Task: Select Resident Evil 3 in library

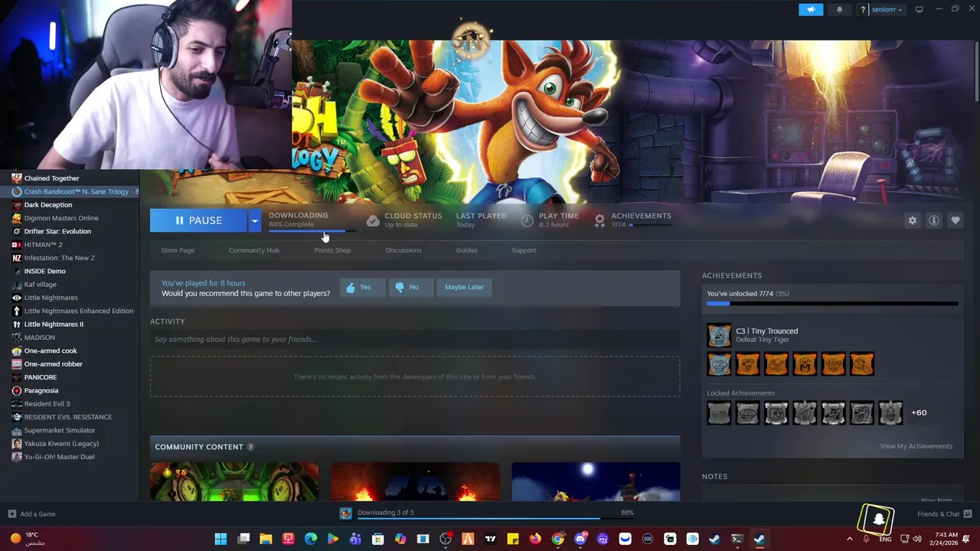Action: click(x=47, y=403)
